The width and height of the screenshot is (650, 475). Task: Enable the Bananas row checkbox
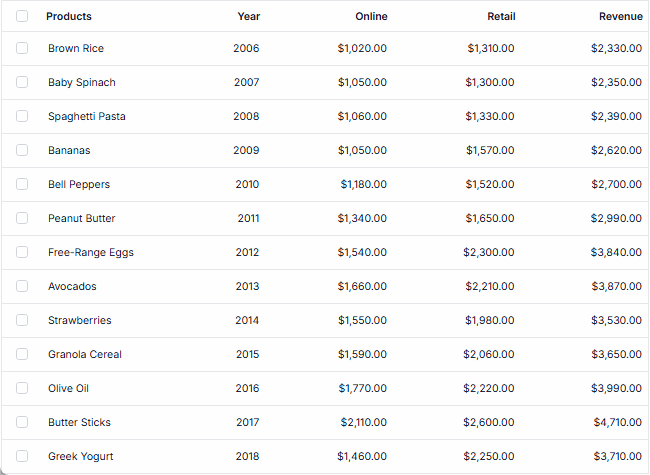click(x=22, y=150)
